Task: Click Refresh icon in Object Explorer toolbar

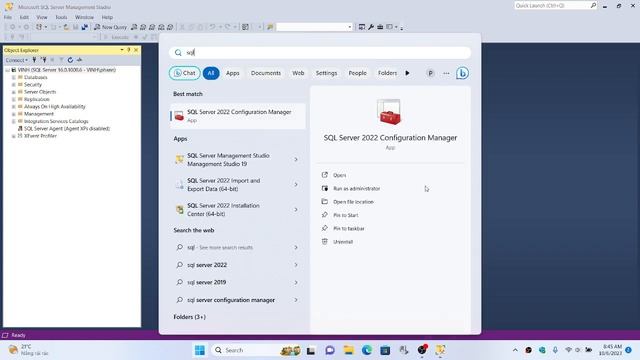Action: [x=70, y=60]
